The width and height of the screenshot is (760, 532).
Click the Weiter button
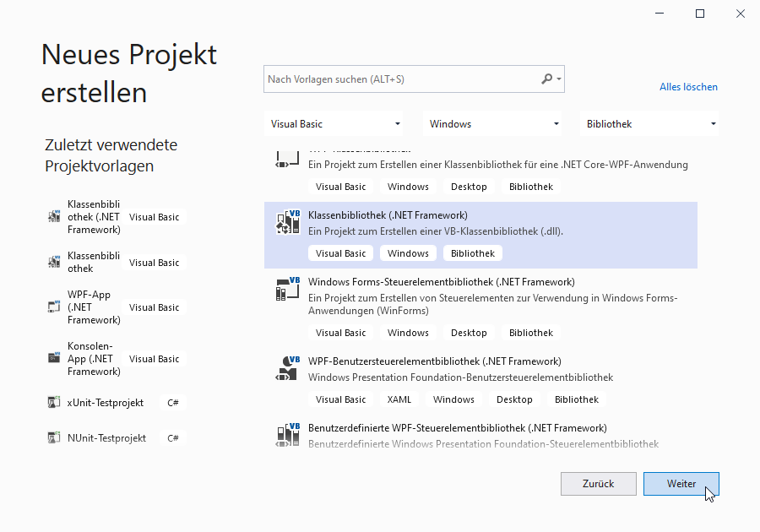(x=681, y=484)
